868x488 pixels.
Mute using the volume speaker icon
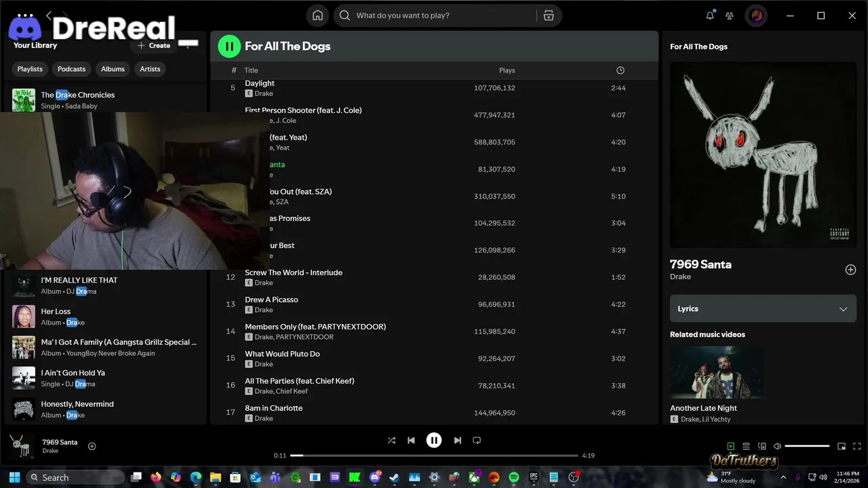[x=778, y=446]
